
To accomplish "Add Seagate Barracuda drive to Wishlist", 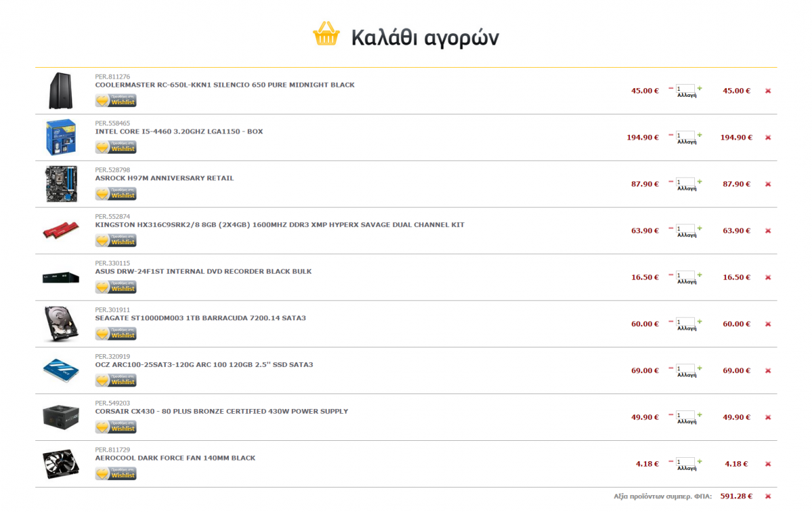I will 116,335.
